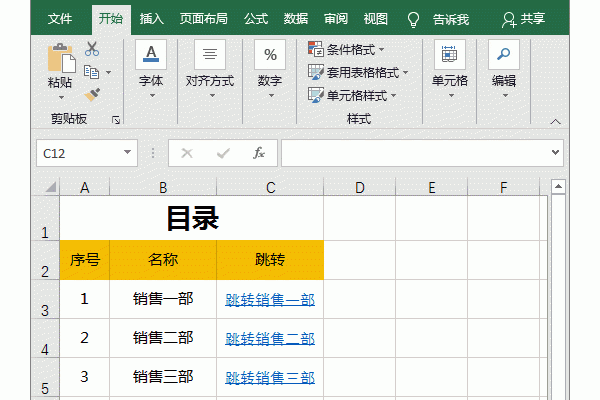Screen dimensions: 600x400
Task: Expand the 粘贴 paste options arrow
Action: pos(61,97)
